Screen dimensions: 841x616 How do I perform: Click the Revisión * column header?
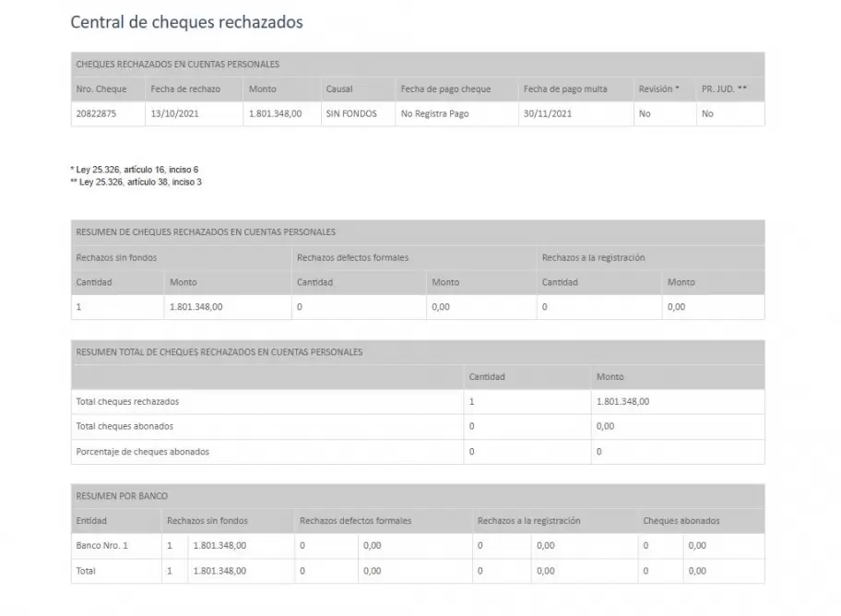coord(658,89)
